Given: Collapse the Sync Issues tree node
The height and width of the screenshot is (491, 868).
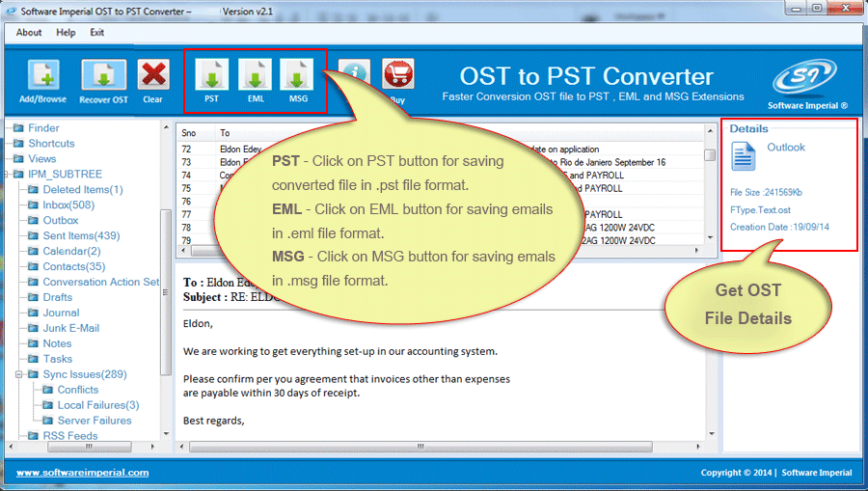Looking at the screenshot, I should [18, 374].
